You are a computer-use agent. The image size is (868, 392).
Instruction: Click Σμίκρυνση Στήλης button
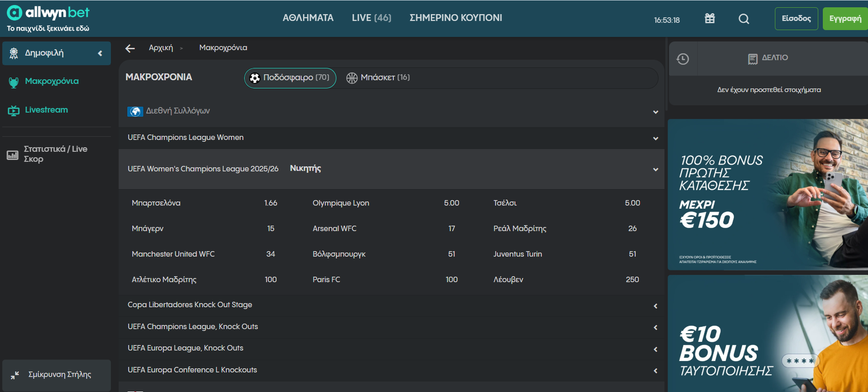pos(57,375)
